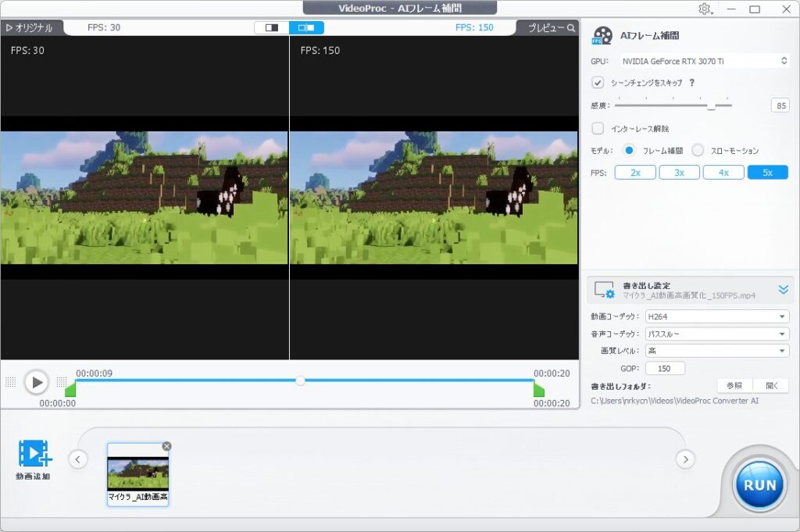Select スローモーション model radio button
Viewport: 800px width, 532px height.
coord(698,151)
